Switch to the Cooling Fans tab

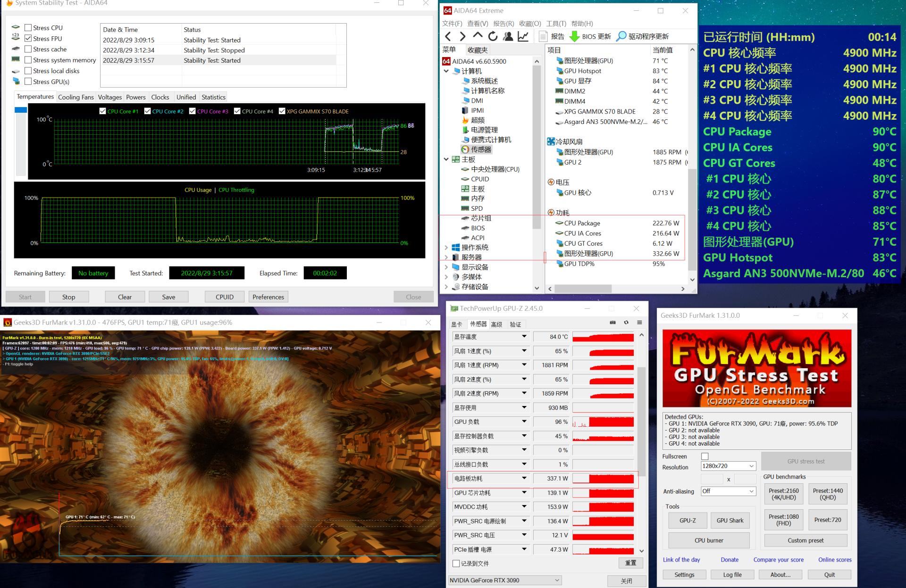click(75, 97)
